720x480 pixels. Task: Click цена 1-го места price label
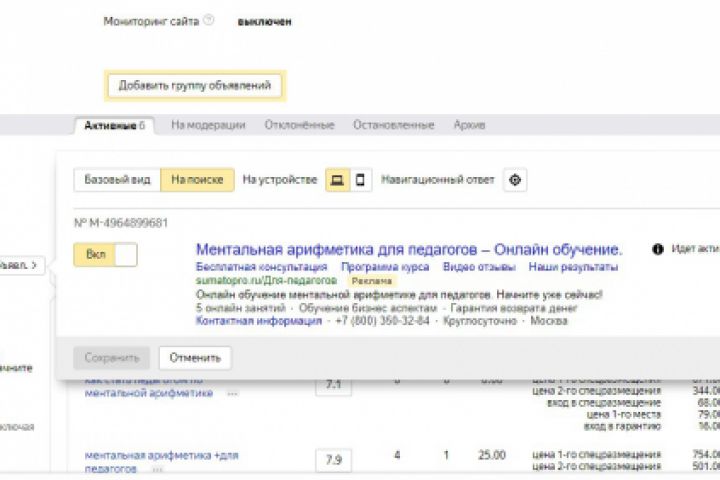[x=624, y=415]
